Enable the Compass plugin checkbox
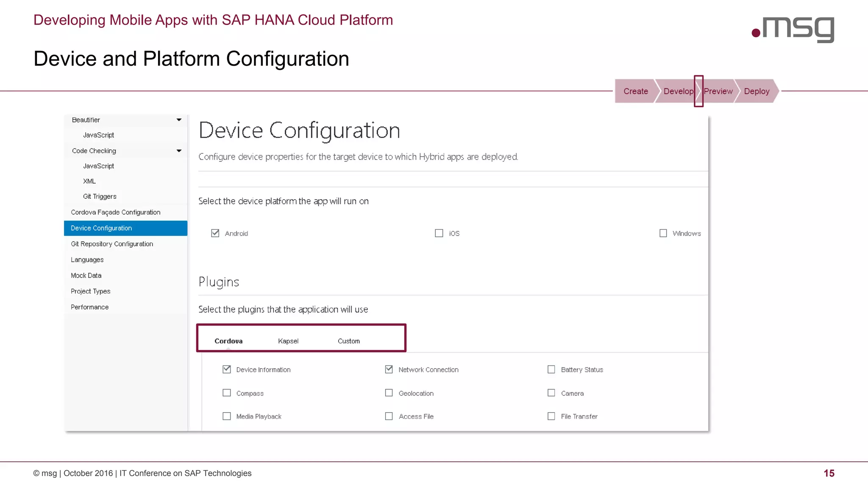The image size is (868, 488). tap(227, 393)
